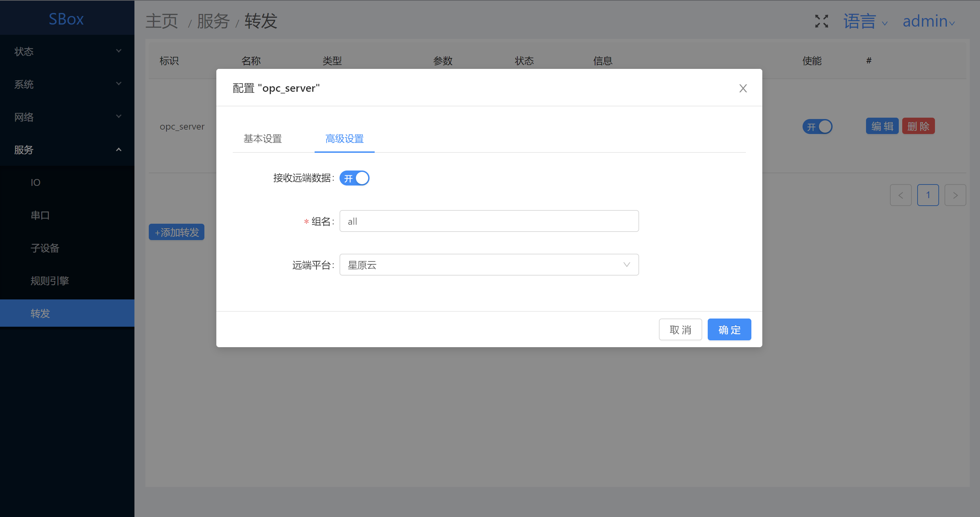Expand the 状态 sidebar menu chevron
This screenshot has height=517, width=980.
pyautogui.click(x=119, y=51)
